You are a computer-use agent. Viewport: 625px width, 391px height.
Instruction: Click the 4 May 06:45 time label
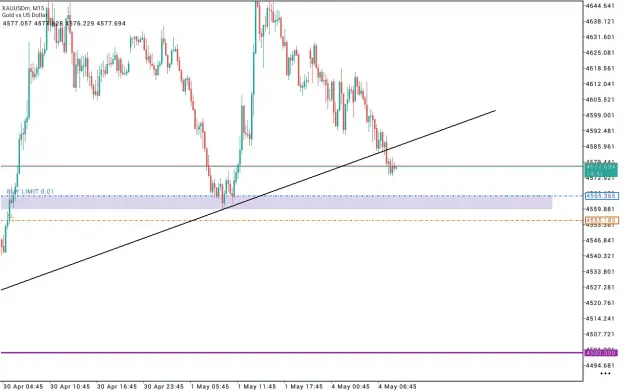coord(397,387)
